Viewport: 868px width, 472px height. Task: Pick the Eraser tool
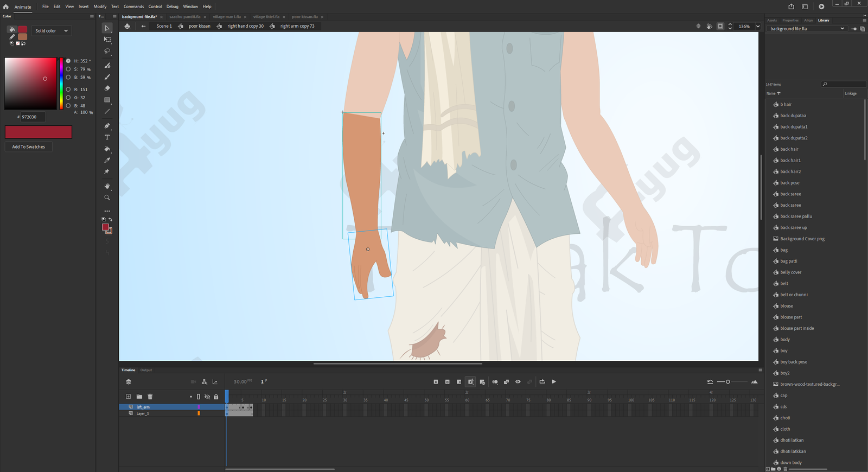(107, 88)
